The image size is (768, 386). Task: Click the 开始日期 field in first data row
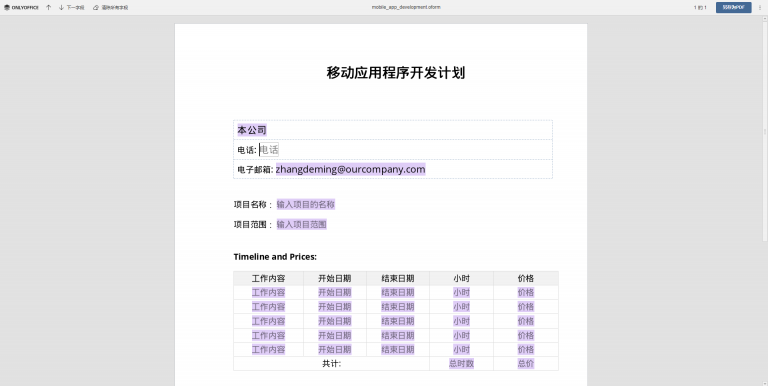(335, 292)
